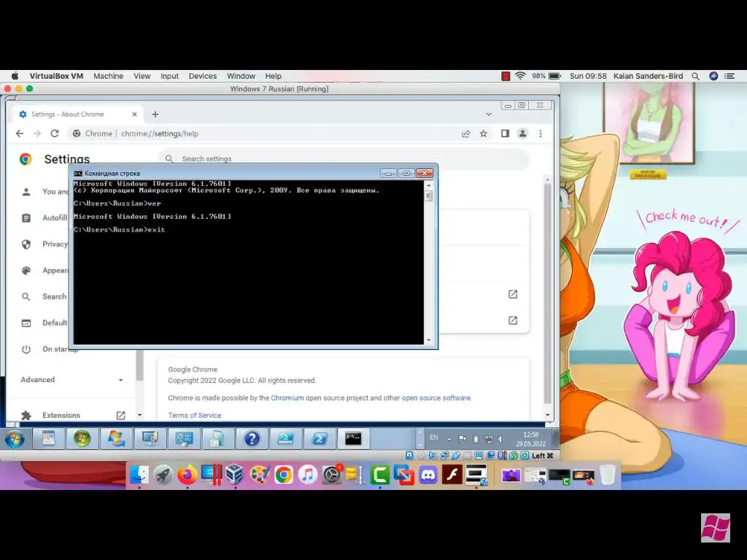Click the Windows tray network icon
Image resolution: width=747 pixels, height=560 pixels.
coord(489,439)
